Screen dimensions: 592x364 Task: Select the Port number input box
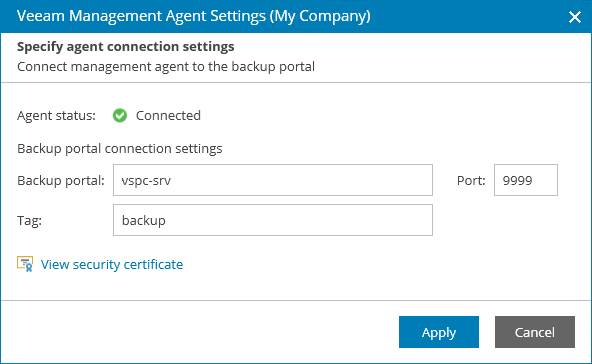coord(526,180)
